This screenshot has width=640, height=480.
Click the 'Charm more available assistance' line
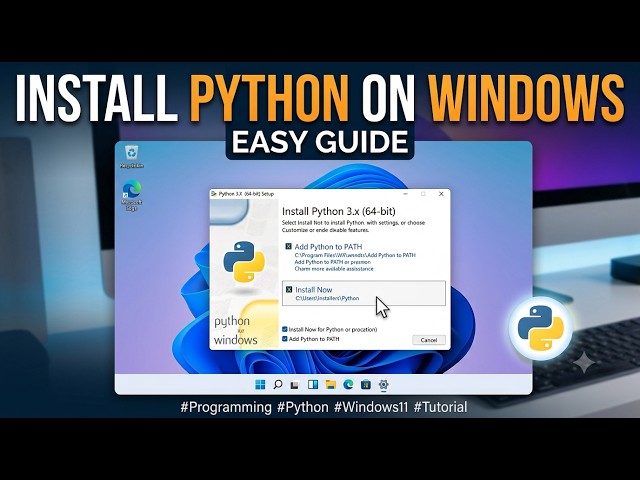(334, 269)
